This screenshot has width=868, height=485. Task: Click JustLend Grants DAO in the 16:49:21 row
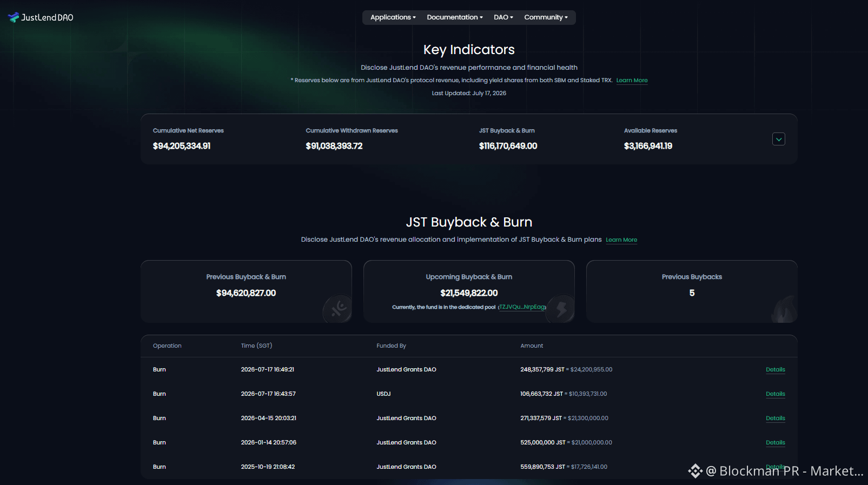point(406,369)
